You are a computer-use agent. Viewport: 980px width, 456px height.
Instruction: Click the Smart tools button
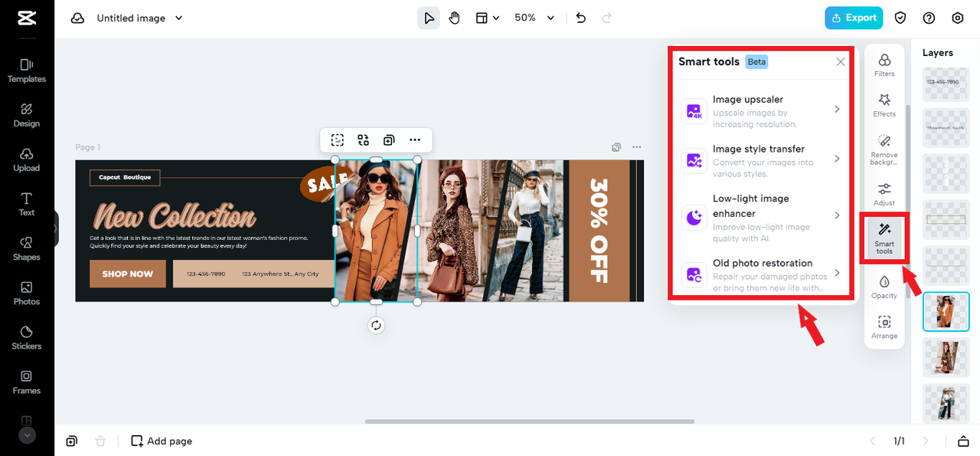[x=884, y=239]
